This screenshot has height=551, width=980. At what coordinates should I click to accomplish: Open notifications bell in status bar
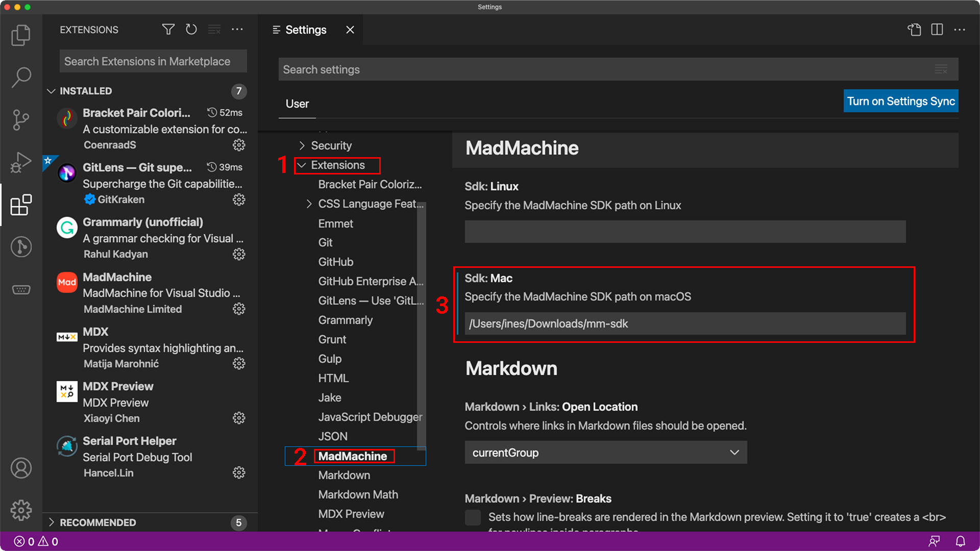tap(960, 541)
